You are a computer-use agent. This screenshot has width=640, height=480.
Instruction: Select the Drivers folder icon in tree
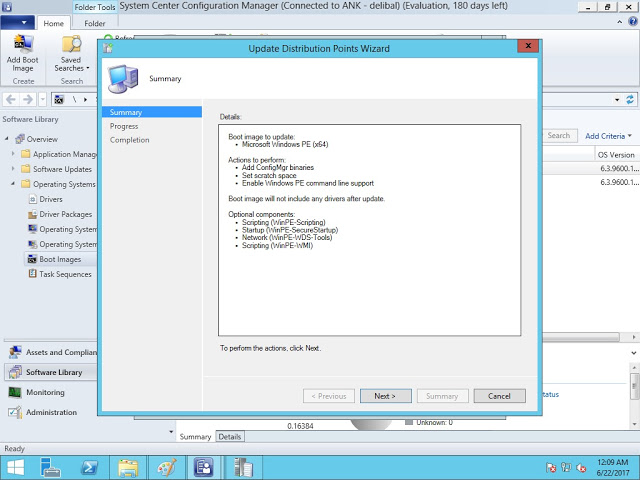click(31, 199)
